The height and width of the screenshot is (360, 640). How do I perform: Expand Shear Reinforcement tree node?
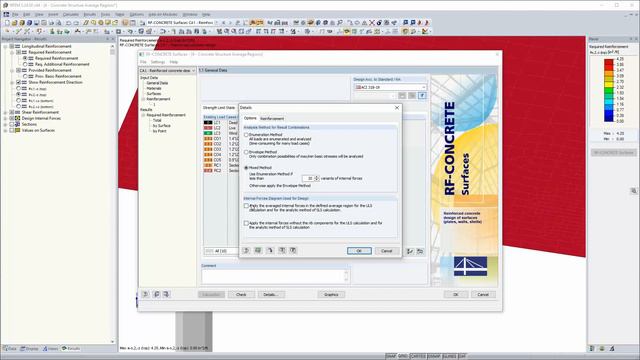coord(5,112)
